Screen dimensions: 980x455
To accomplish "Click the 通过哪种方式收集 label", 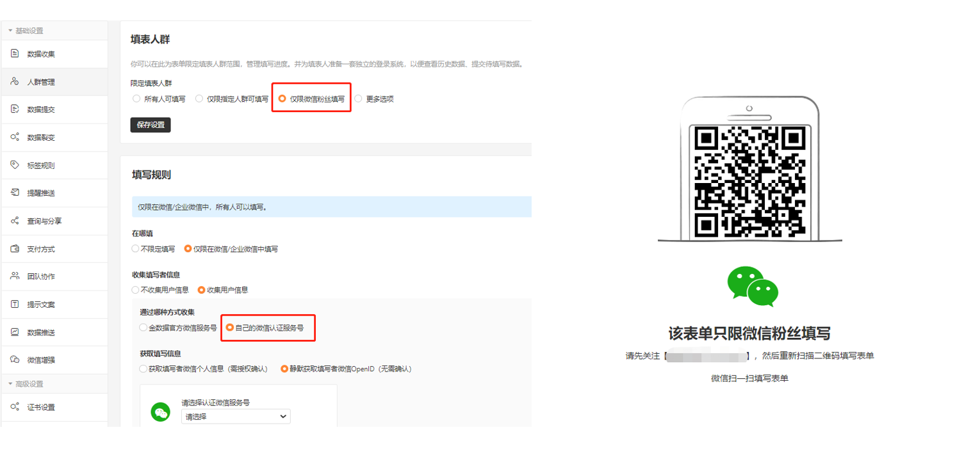I will tap(167, 312).
